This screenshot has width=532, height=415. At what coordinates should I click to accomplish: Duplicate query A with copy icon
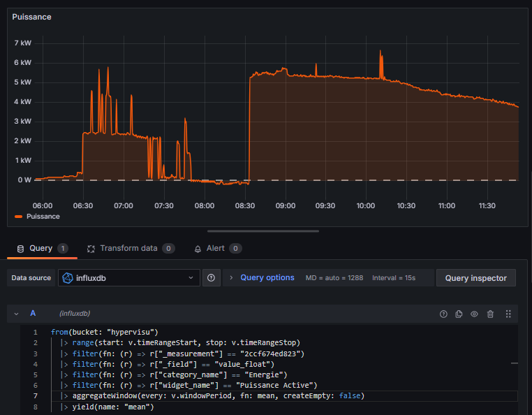459,314
